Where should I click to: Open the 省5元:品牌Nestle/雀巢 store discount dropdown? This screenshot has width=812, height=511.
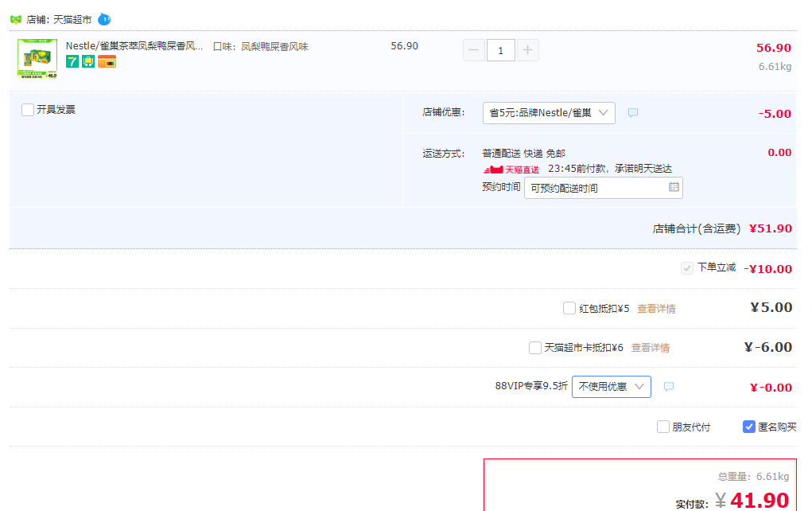coord(549,113)
